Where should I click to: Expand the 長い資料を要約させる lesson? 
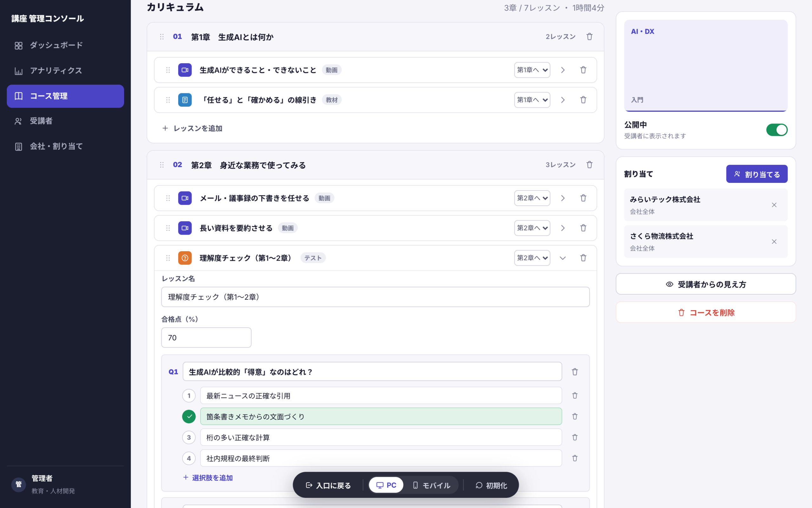tap(563, 228)
